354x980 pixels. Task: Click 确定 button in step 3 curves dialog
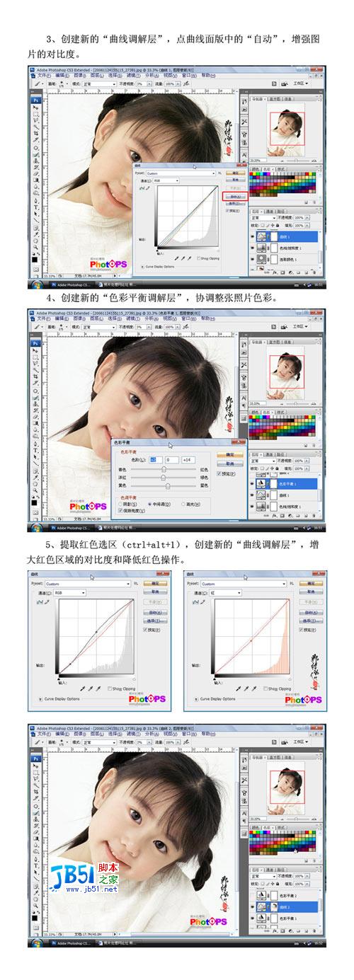pyautogui.click(x=236, y=173)
